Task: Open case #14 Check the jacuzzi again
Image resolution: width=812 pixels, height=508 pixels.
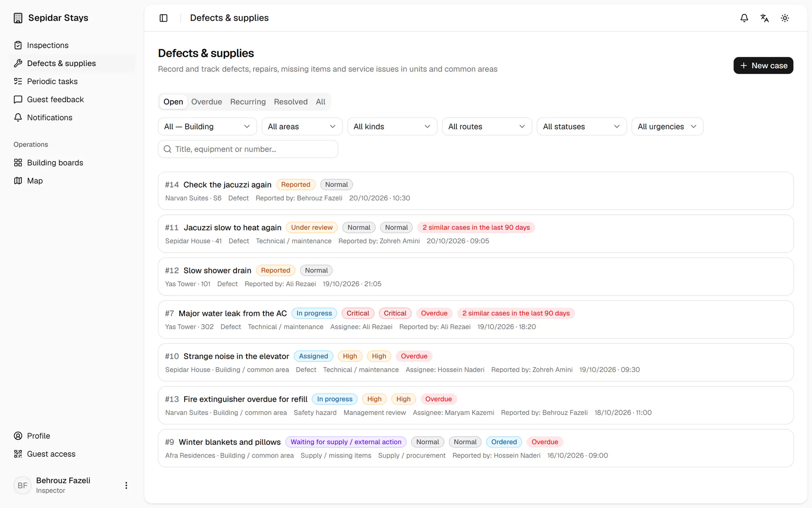Action: point(476,191)
